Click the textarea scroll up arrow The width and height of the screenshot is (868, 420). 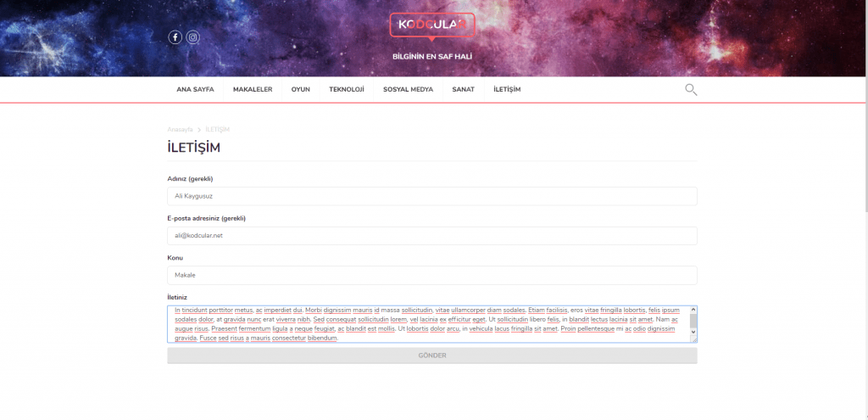693,309
